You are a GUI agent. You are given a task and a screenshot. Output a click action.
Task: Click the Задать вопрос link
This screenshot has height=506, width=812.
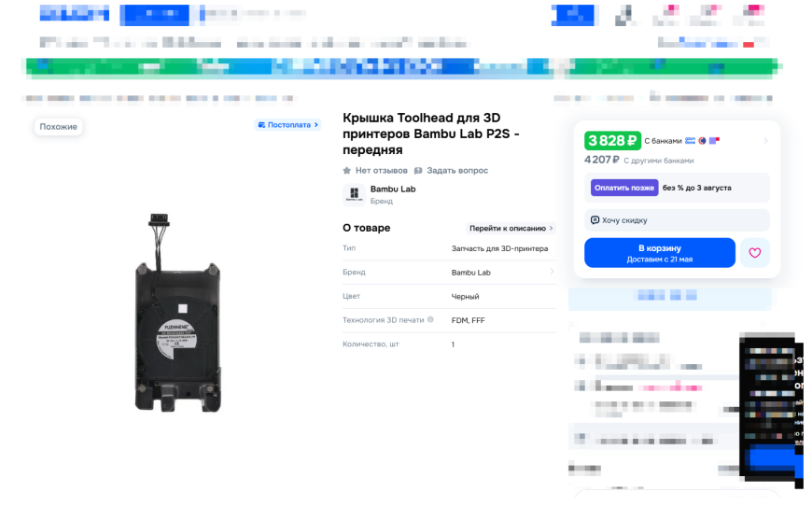pos(457,171)
